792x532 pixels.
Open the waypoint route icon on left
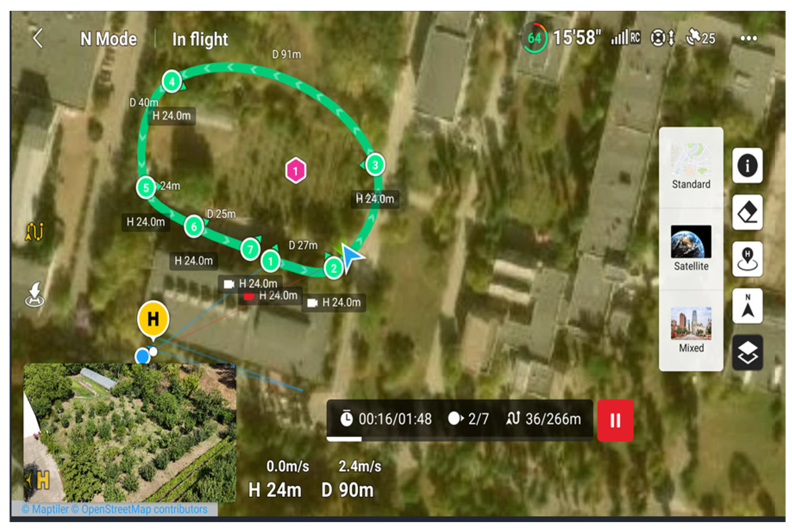34,231
